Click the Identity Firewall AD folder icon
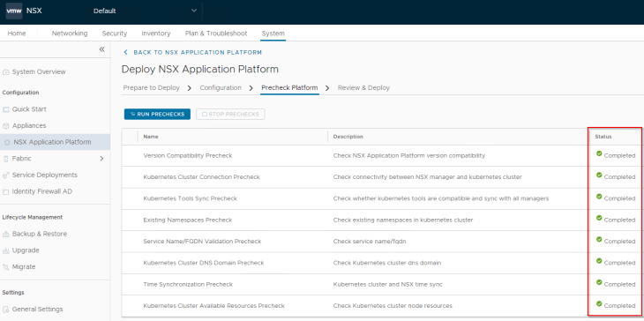Image resolution: width=644 pixels, height=321 pixels. tap(6, 191)
